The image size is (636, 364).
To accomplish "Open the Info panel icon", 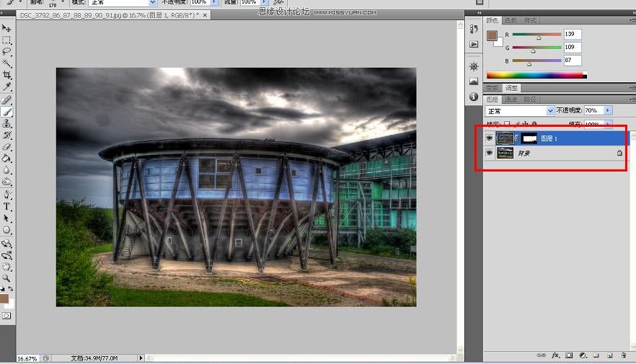I will click(x=474, y=97).
